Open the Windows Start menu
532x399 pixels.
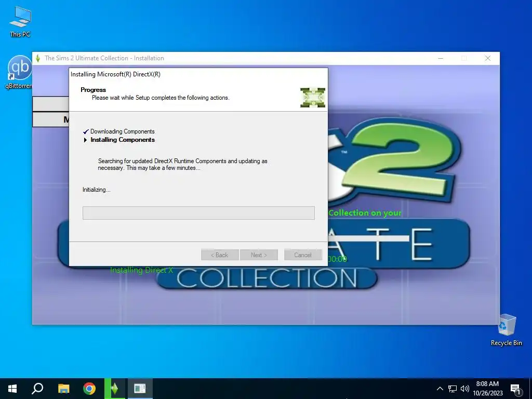(12, 389)
